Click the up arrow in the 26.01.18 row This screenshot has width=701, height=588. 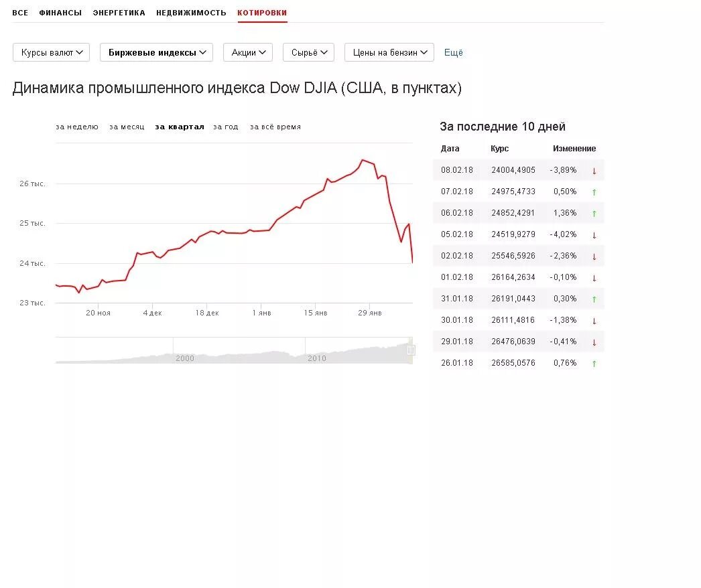(594, 364)
